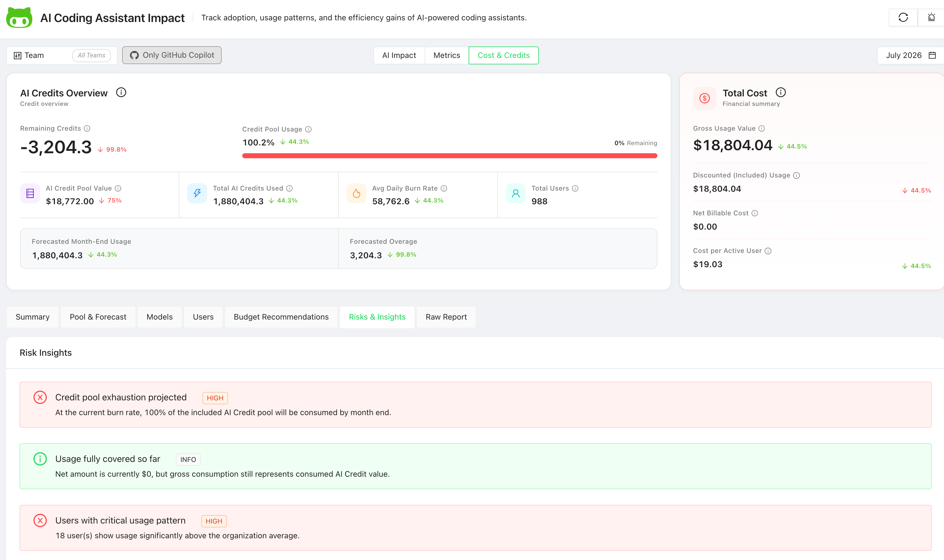Open the Team filter dropdown
Screen dimensions: 944x560
[x=62, y=55]
